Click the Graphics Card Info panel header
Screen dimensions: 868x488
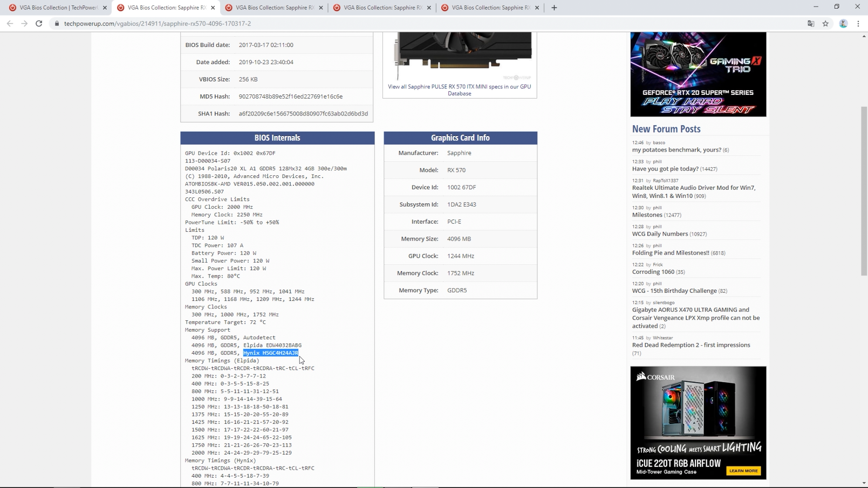tap(460, 138)
